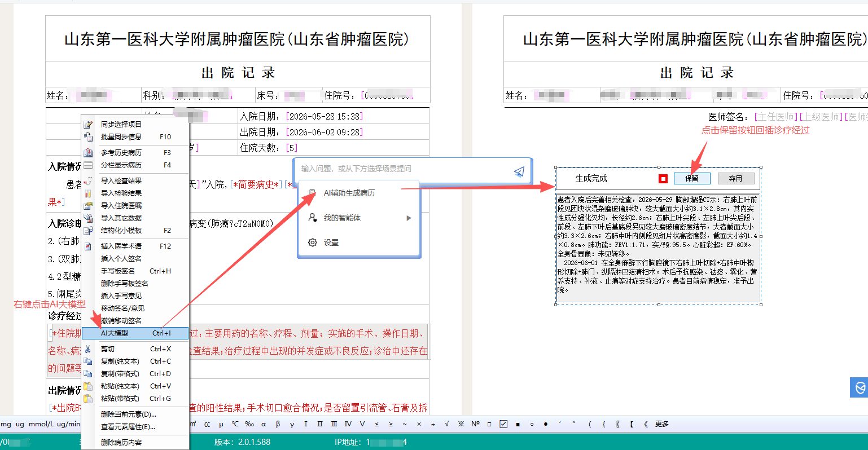
Task: Insert the hollow circle ○ symbol
Action: [532, 424]
